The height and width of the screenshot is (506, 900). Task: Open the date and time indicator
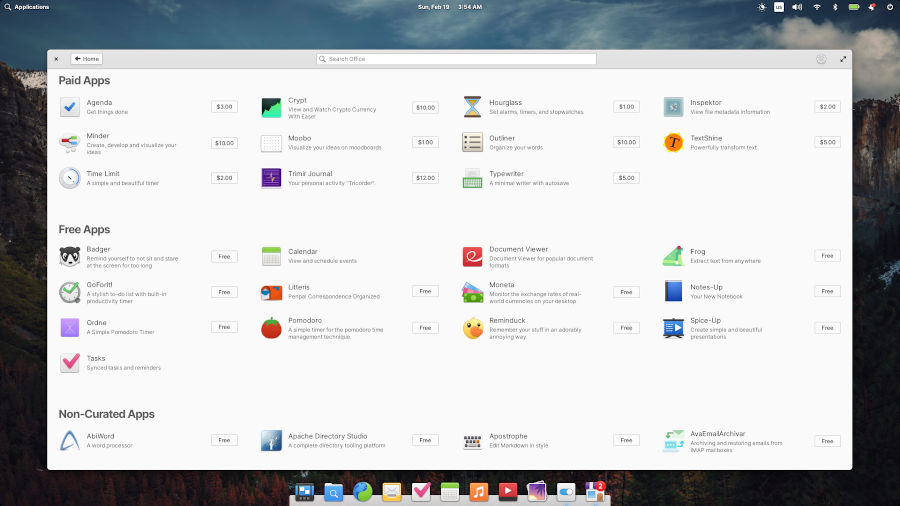point(450,7)
